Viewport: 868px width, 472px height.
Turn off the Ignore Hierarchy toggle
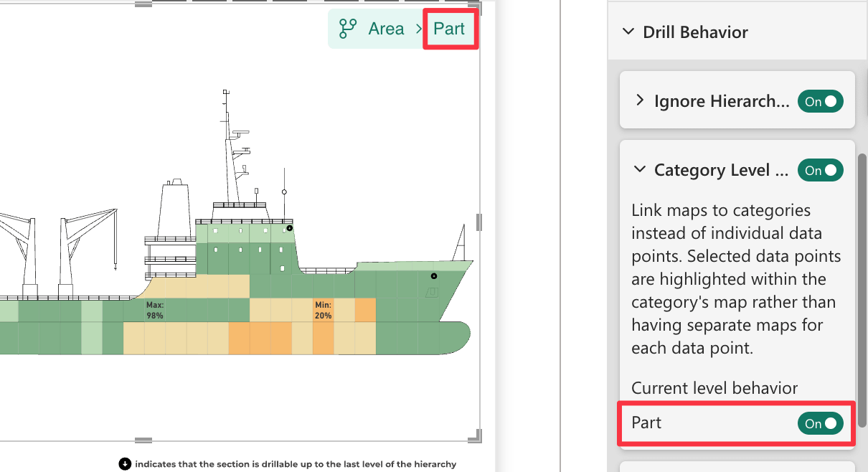pyautogui.click(x=821, y=101)
